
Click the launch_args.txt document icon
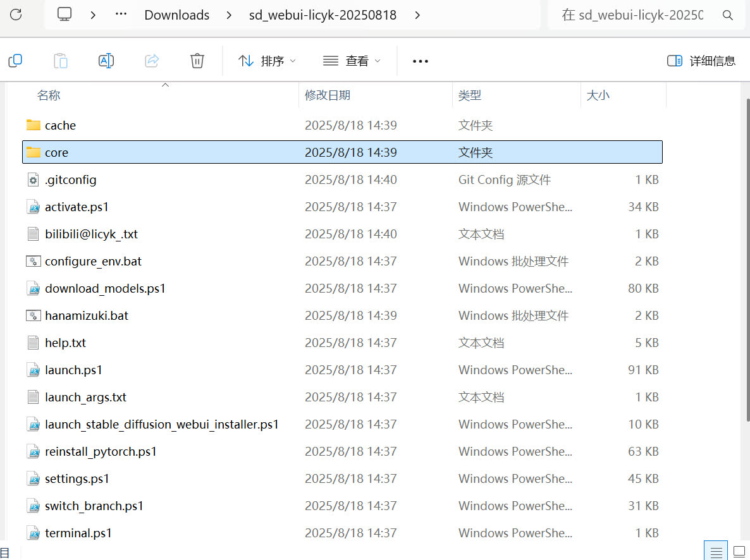point(33,397)
